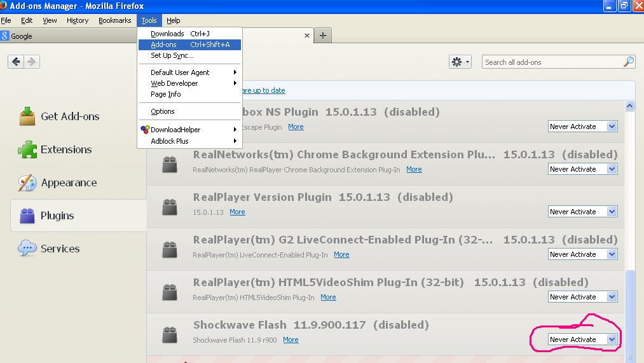Open Never Activate dropdown for Shockwave Flash
Screen dimensions: 644x363
click(x=582, y=339)
